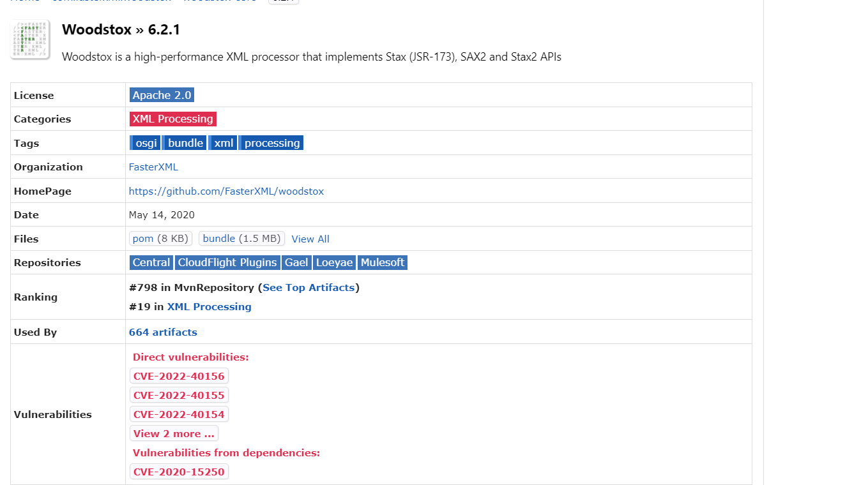Click the May 14, 2020 date value

point(162,215)
